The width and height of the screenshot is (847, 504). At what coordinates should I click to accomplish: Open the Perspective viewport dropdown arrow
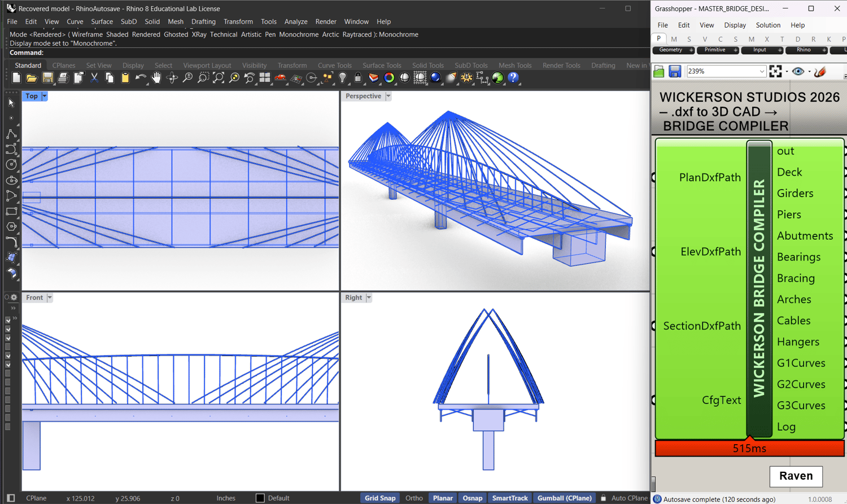pyautogui.click(x=388, y=97)
